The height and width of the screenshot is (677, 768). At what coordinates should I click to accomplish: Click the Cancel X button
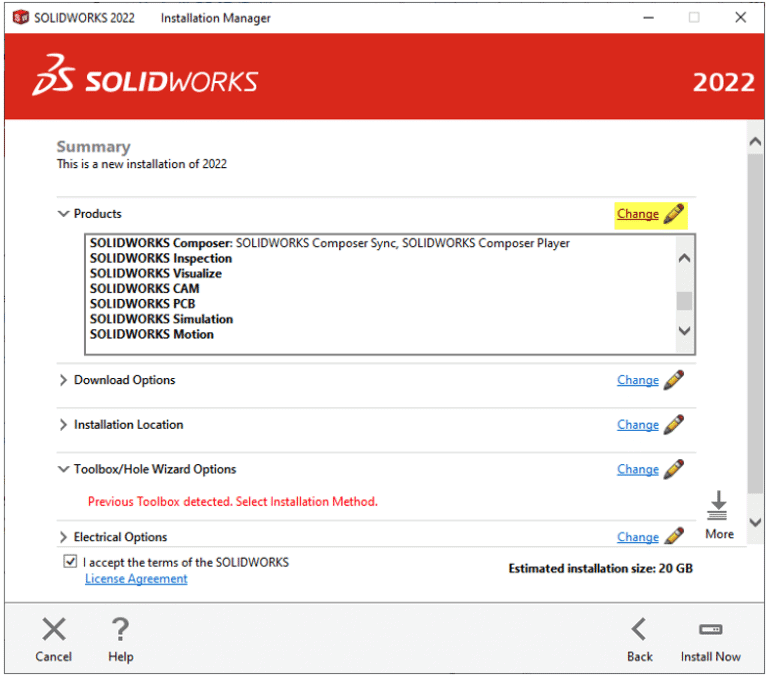coord(54,640)
